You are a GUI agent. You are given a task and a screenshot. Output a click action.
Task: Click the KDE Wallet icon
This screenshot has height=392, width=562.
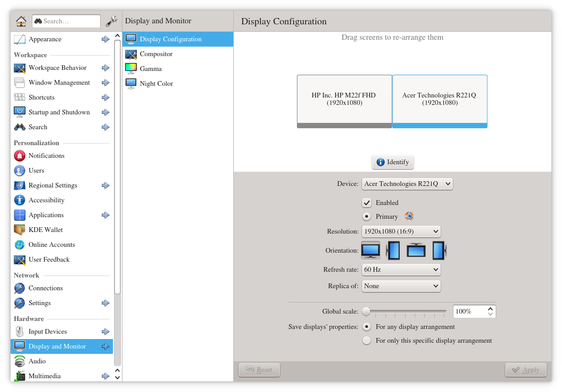click(20, 230)
